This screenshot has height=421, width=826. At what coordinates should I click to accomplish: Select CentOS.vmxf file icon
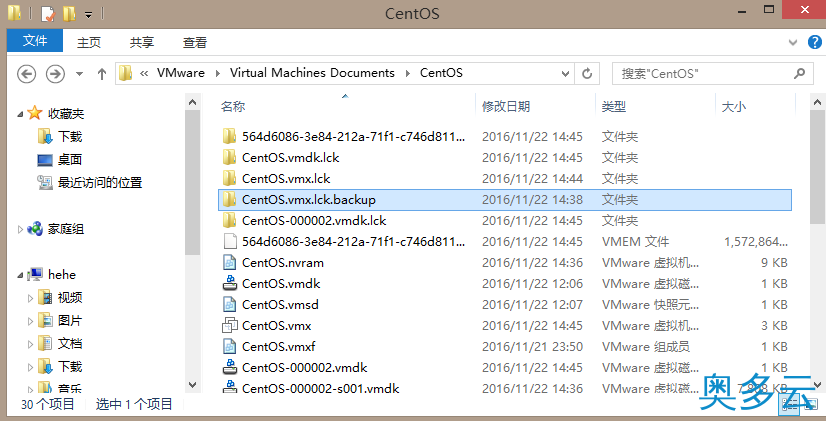[x=230, y=347]
